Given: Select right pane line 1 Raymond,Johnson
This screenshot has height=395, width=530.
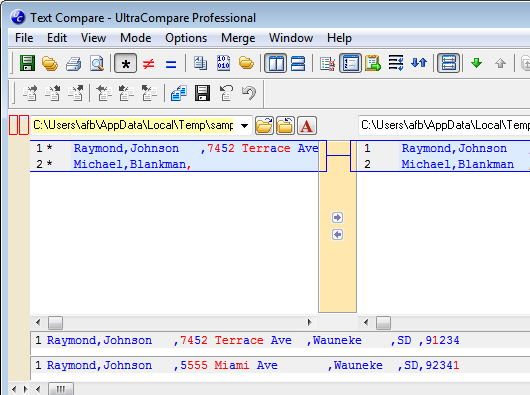Looking at the screenshot, I should point(443,148).
